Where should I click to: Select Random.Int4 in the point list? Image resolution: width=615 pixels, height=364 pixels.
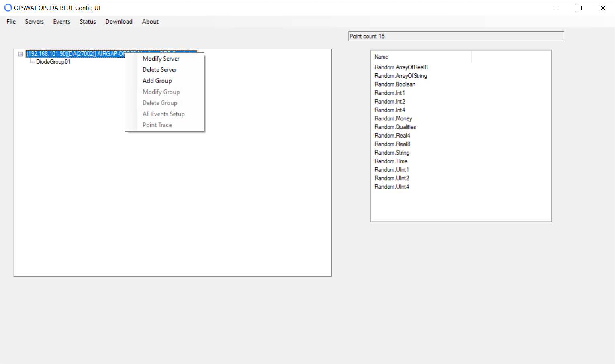pyautogui.click(x=390, y=110)
